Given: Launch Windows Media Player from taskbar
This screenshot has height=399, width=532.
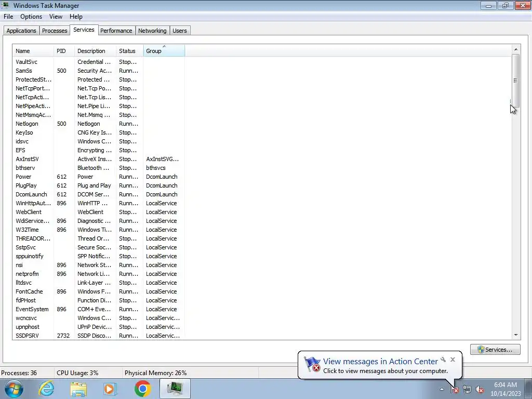Looking at the screenshot, I should tap(110, 389).
